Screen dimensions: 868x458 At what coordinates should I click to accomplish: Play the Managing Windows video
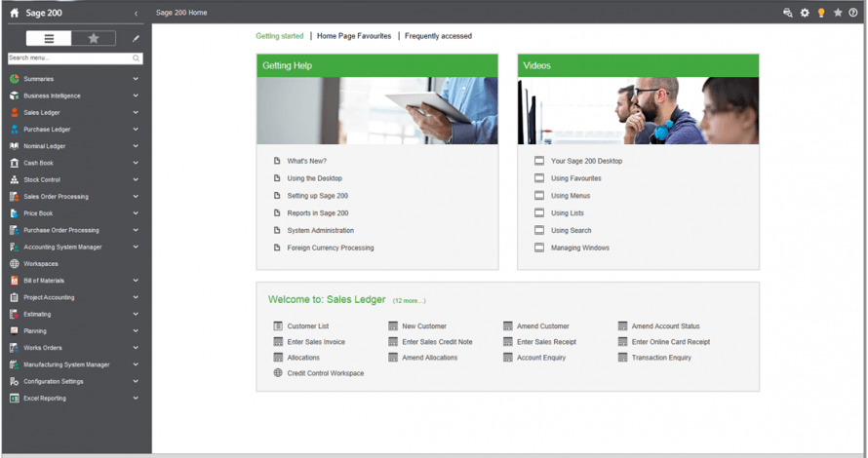tap(579, 248)
